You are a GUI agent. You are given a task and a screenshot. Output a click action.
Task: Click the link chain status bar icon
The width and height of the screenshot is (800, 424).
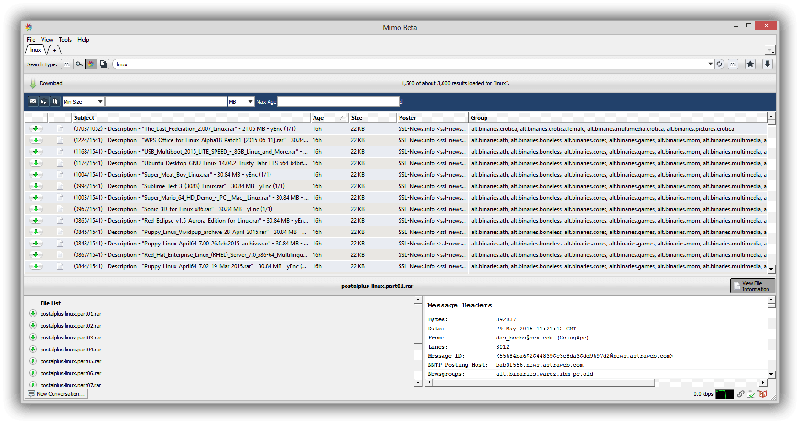coord(741,394)
